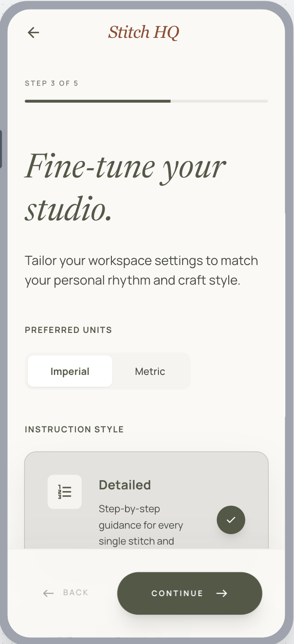Viewport: 294px width, 644px height.
Task: Click the Stitch HQ logo title
Action: (144, 32)
